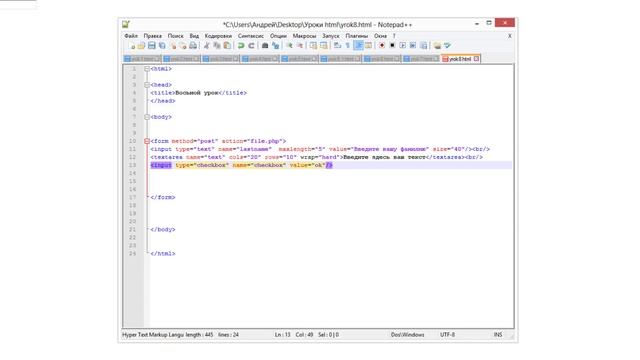
Task: Click the closing </form> tag
Action: point(162,197)
